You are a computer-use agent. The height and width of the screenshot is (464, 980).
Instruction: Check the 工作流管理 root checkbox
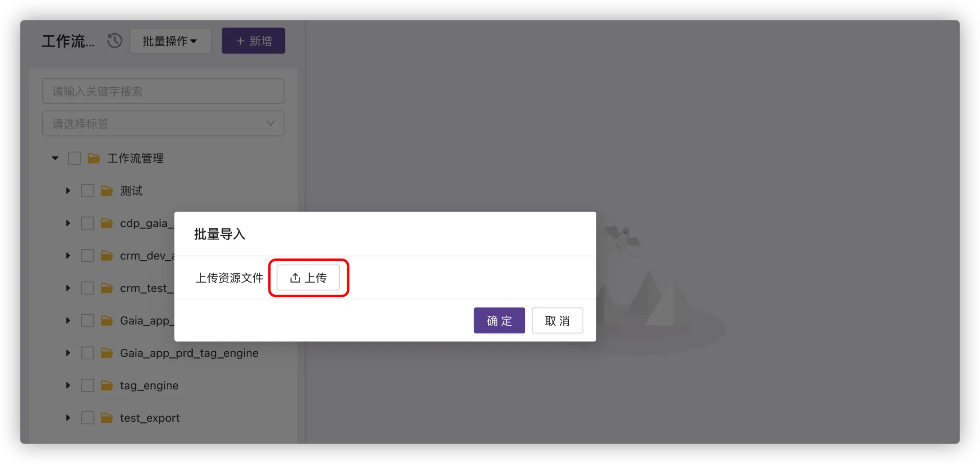click(74, 159)
